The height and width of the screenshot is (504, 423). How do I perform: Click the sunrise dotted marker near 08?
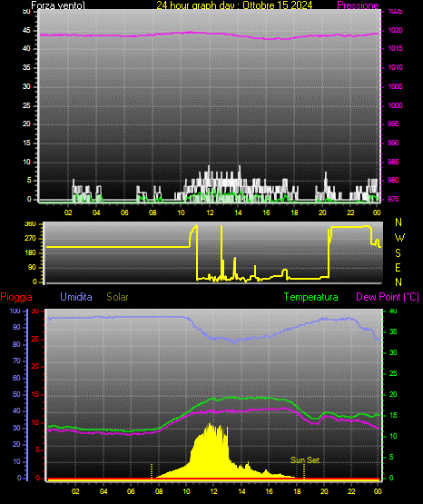pyautogui.click(x=152, y=471)
